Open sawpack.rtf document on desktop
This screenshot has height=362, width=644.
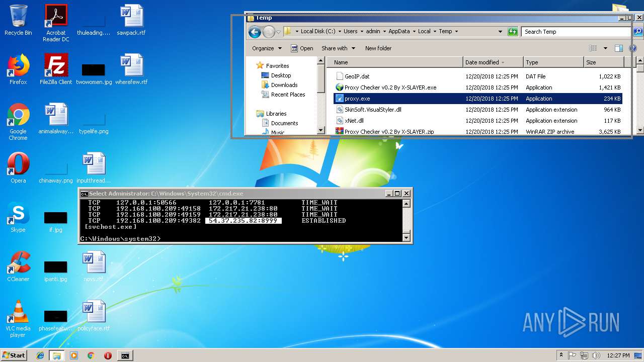[x=131, y=20]
